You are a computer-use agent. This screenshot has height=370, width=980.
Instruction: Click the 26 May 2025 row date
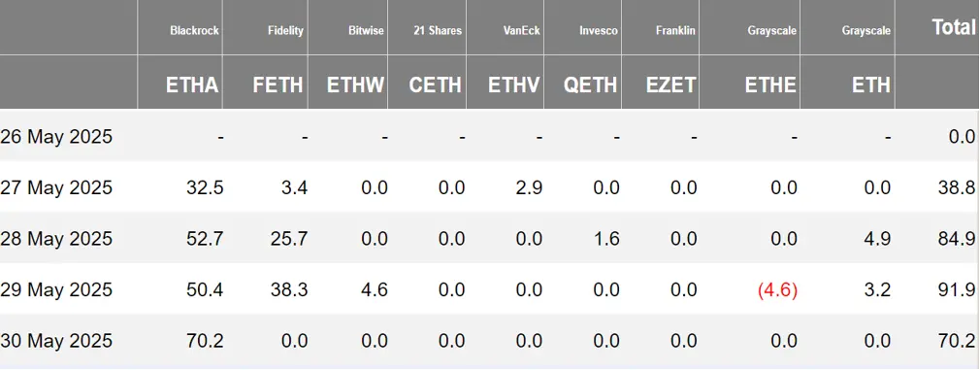pos(56,136)
